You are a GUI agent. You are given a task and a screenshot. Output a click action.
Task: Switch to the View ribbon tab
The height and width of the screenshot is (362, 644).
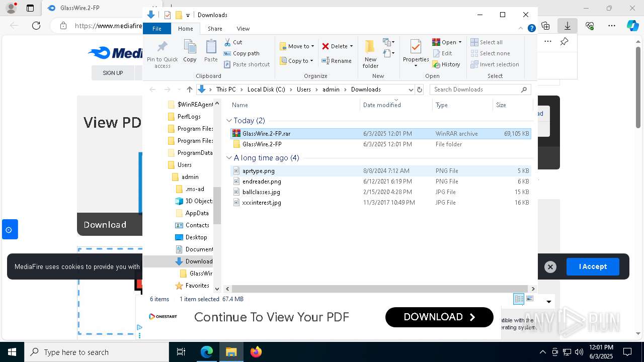point(243,29)
